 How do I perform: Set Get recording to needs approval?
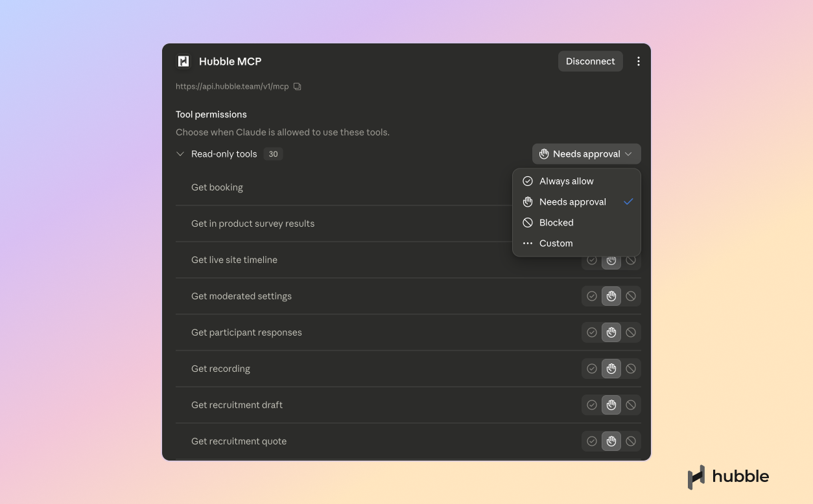[x=611, y=369]
